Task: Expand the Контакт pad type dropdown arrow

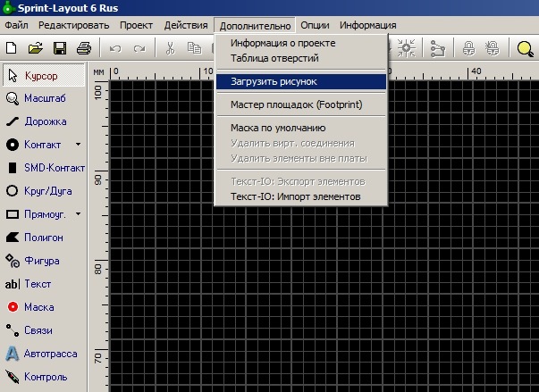Action: [x=79, y=145]
